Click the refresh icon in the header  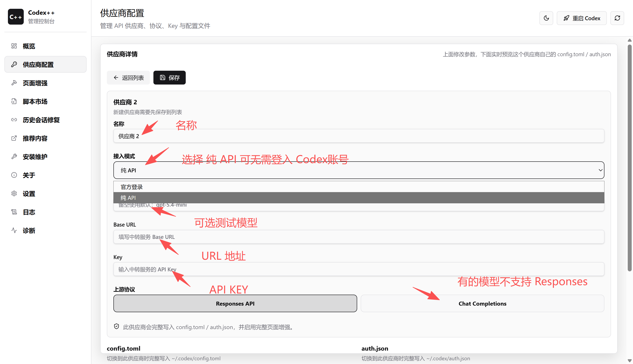617,18
